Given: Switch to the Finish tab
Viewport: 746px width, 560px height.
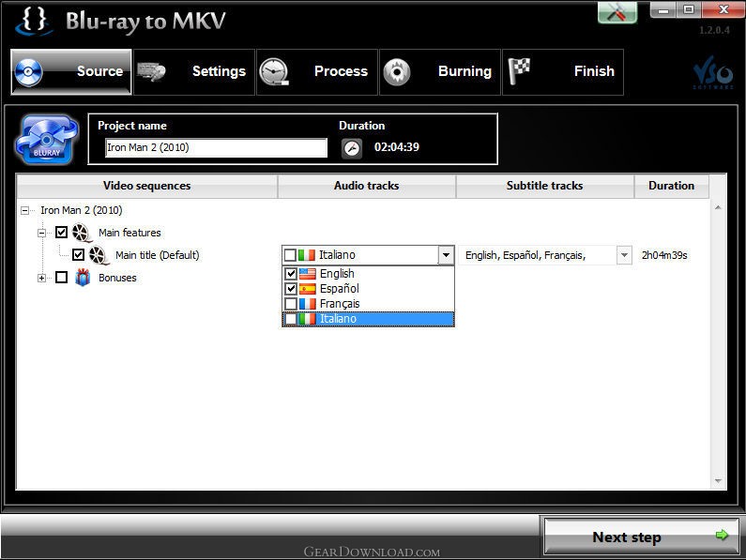Looking at the screenshot, I should tap(563, 72).
